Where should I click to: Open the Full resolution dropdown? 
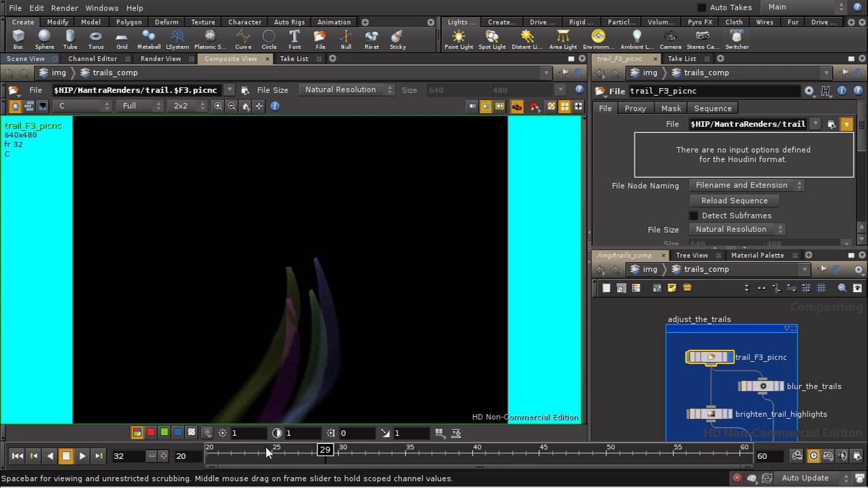[x=140, y=106]
